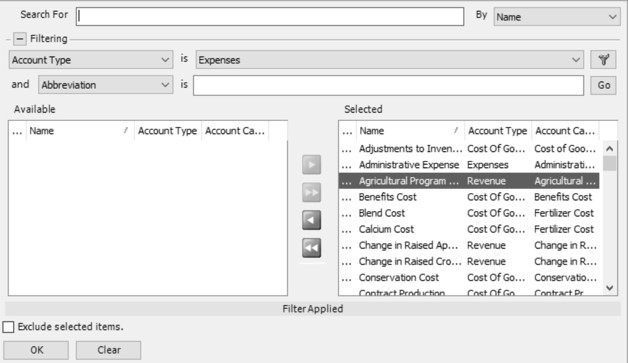This screenshot has width=628, height=363.
Task: Click the OK button
Action: point(36,350)
